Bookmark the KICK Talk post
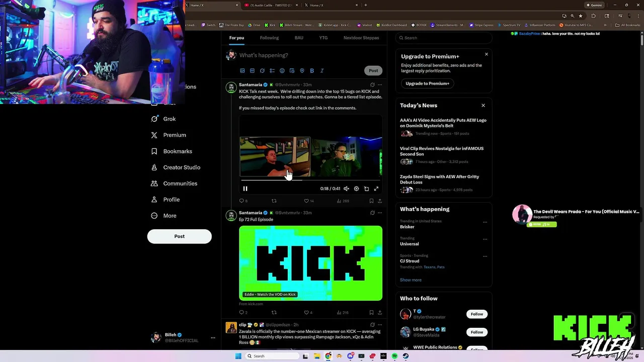This screenshot has width=644, height=362. [371, 201]
